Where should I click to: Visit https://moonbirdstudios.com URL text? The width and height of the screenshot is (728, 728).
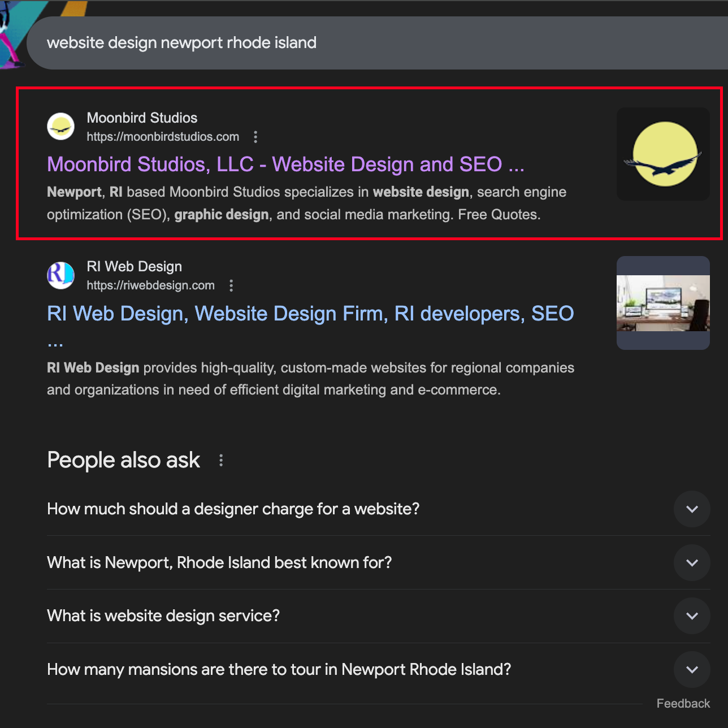click(x=163, y=137)
